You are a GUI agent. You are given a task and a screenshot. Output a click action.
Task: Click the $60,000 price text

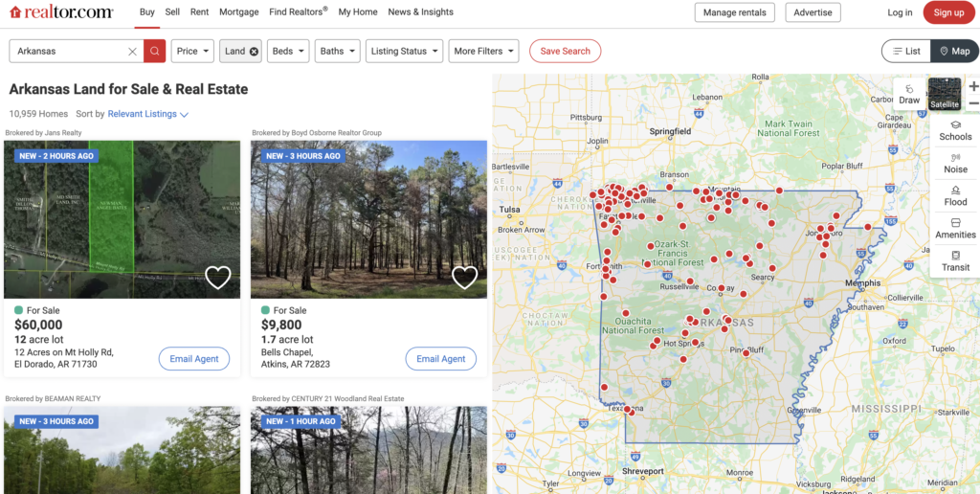click(38, 326)
